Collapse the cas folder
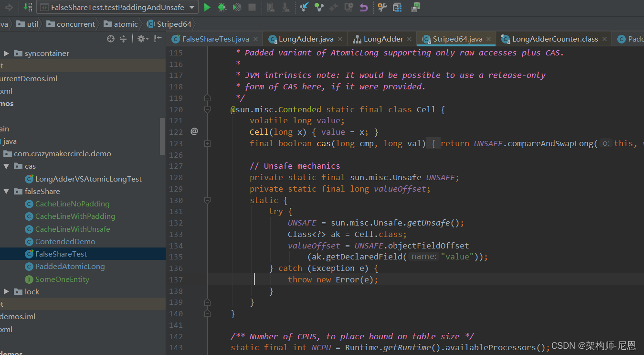The height and width of the screenshot is (355, 644). (x=6, y=166)
